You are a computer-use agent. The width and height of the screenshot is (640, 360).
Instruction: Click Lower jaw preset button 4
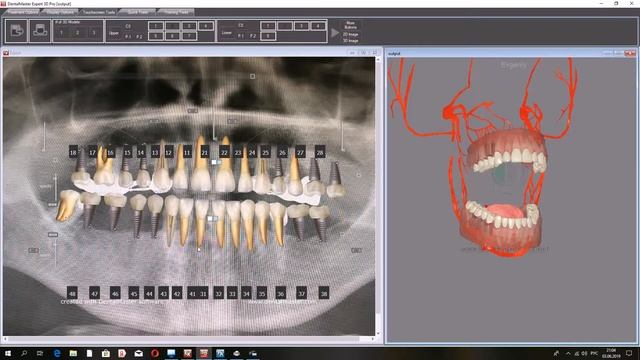[x=318, y=26]
